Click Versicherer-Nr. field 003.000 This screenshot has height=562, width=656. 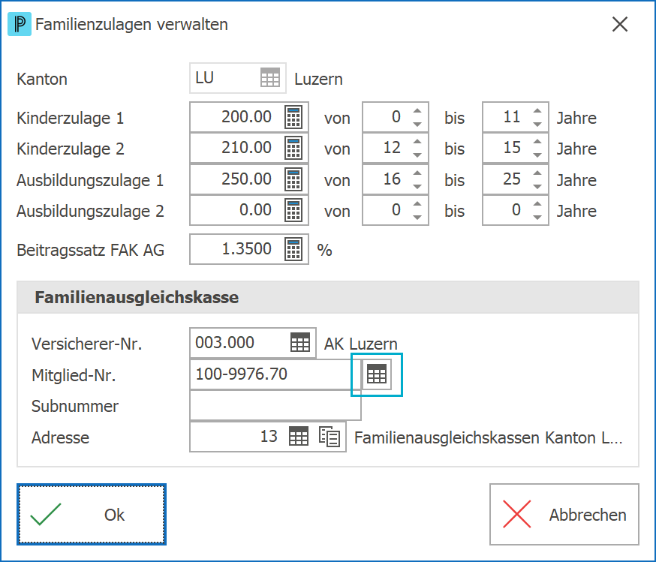point(253,343)
